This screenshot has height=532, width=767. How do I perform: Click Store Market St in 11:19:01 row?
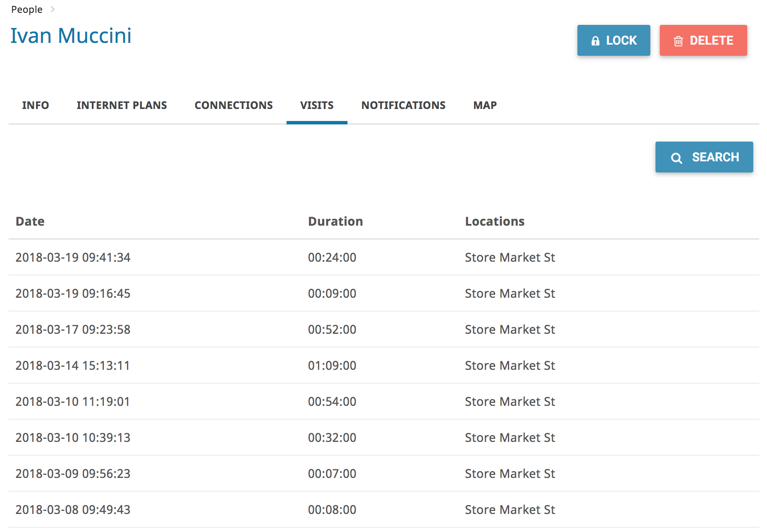(x=510, y=402)
